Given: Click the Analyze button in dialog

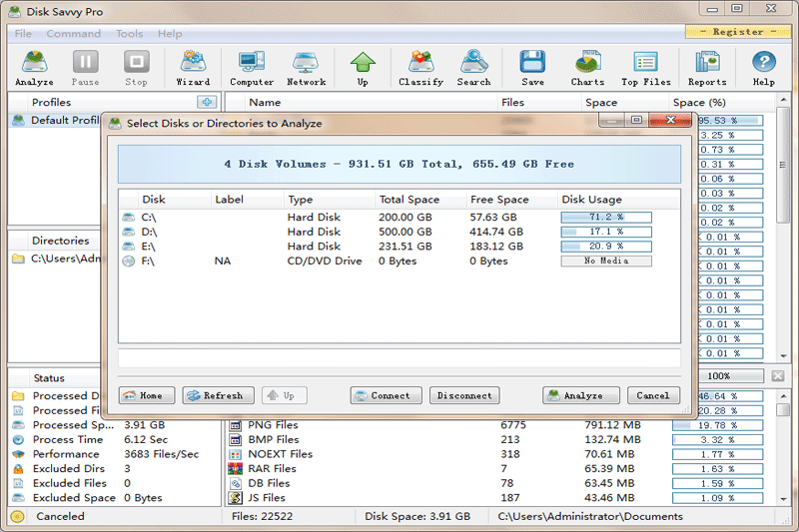Looking at the screenshot, I should 581,395.
